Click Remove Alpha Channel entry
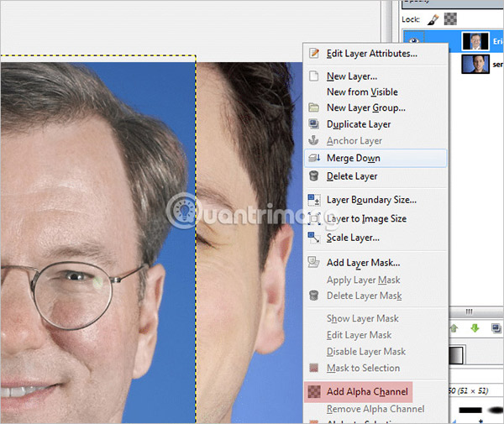This screenshot has width=504, height=424. [375, 409]
